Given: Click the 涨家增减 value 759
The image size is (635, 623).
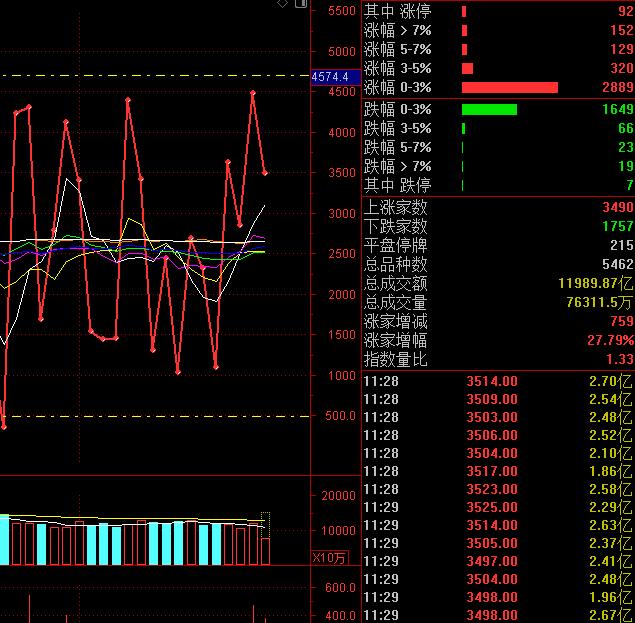Looking at the screenshot, I should (622, 321).
